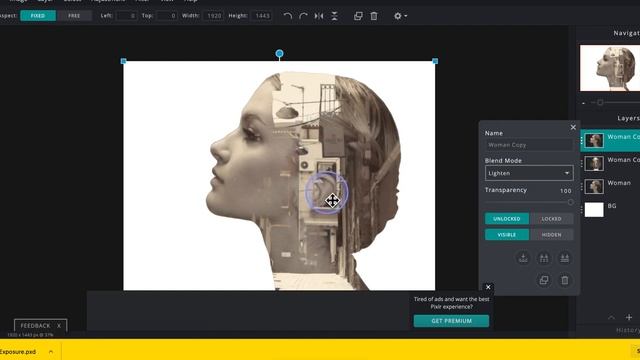Open the Blend Mode dropdown showing Lighten
Image resolution: width=640 pixels, height=360 pixels.
pos(529,173)
